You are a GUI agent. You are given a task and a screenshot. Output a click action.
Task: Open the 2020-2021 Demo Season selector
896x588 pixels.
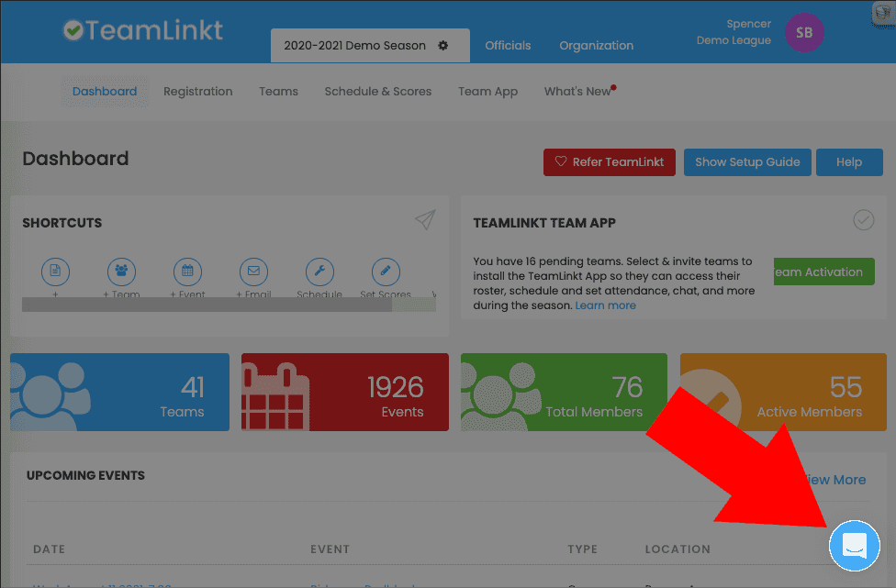tap(353, 44)
